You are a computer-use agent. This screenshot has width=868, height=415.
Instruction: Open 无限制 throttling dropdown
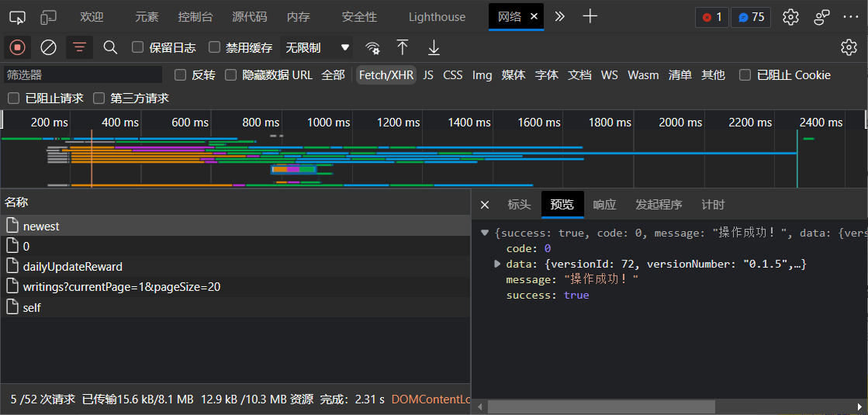(317, 47)
